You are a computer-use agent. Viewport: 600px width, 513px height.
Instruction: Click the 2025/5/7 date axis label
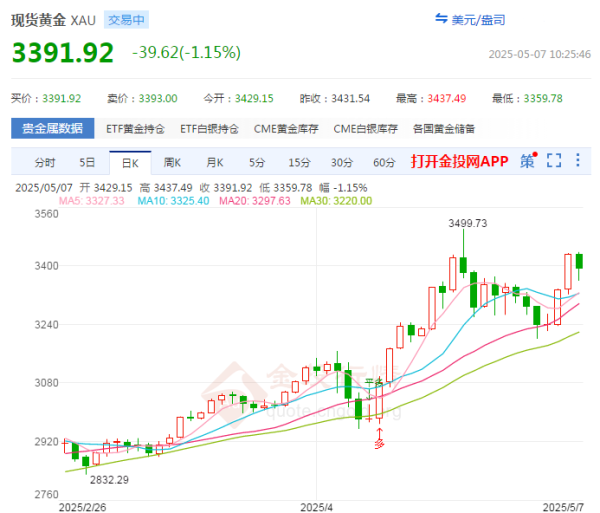[563, 507]
